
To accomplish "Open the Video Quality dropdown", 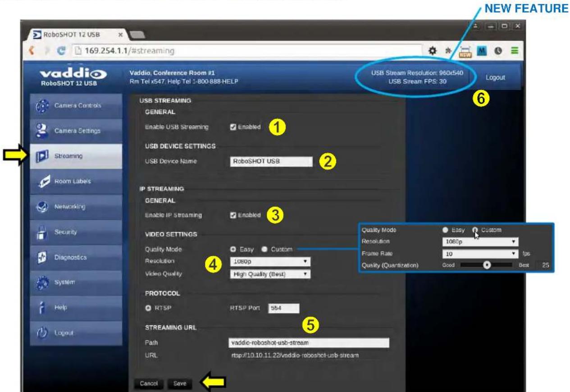I will 269,273.
